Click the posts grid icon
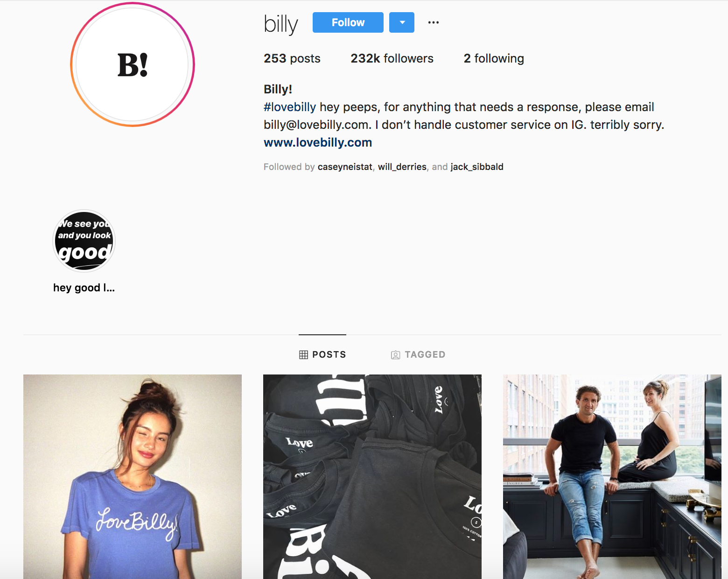The image size is (728, 579). 303,355
